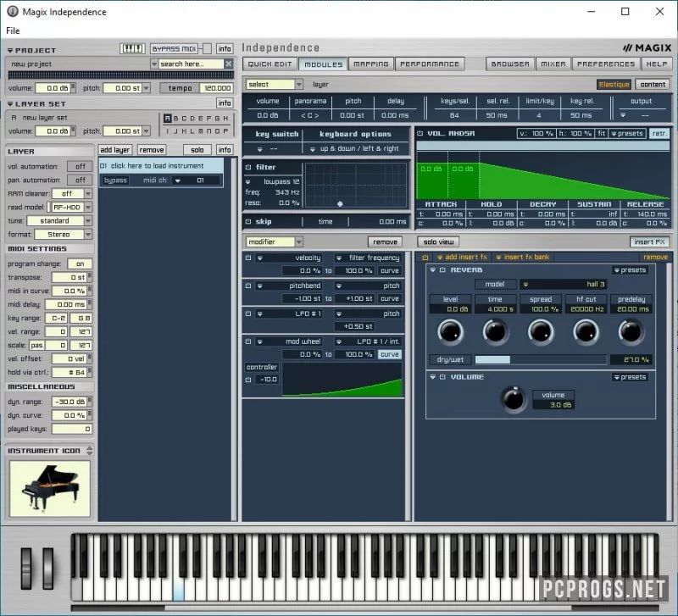Click the modulation wheel beside keyboard
The image size is (678, 616).
tap(47, 569)
